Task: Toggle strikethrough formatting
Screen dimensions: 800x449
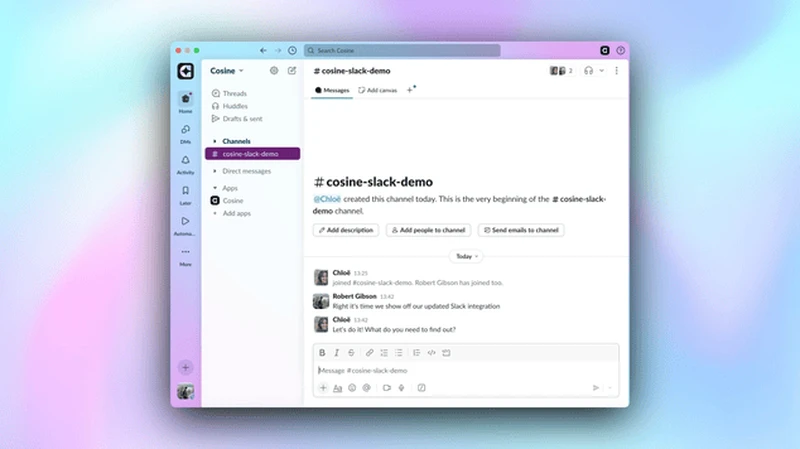Action: point(351,353)
